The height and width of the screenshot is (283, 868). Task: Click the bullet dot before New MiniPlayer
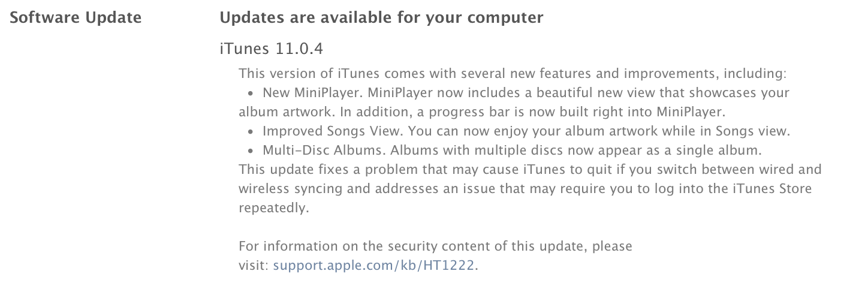[x=252, y=94]
